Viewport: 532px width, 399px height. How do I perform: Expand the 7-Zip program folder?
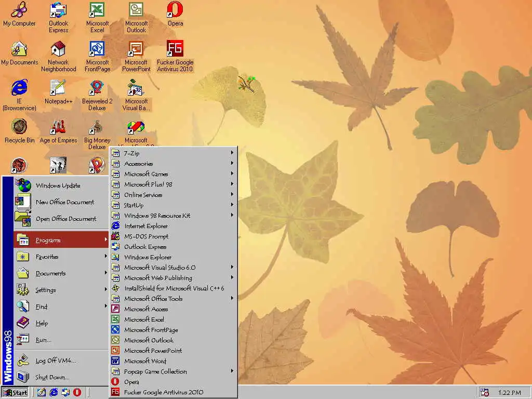[173, 153]
